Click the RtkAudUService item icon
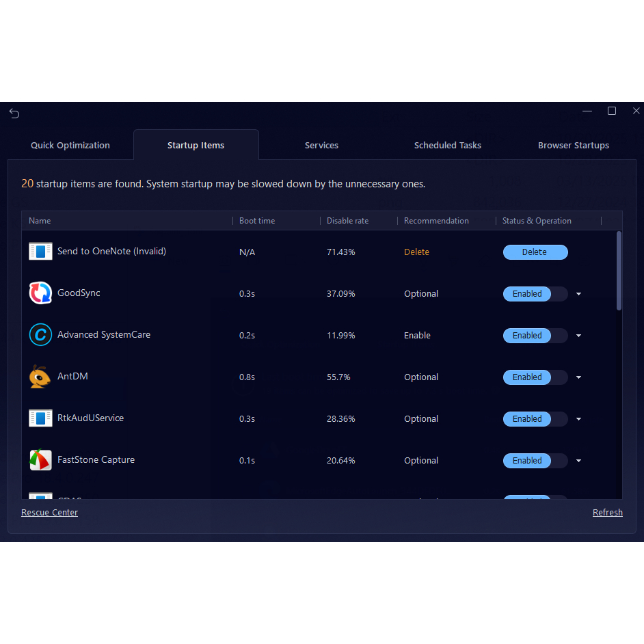 pos(40,418)
